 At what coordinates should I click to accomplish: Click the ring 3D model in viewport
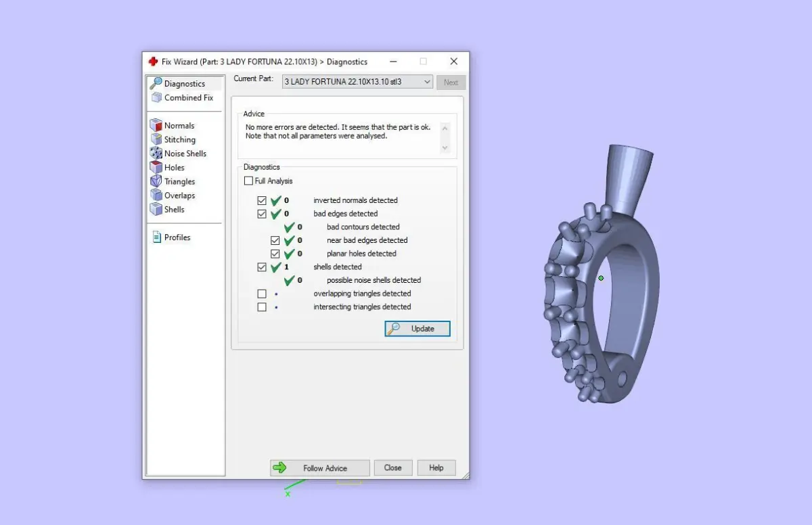(x=602, y=275)
